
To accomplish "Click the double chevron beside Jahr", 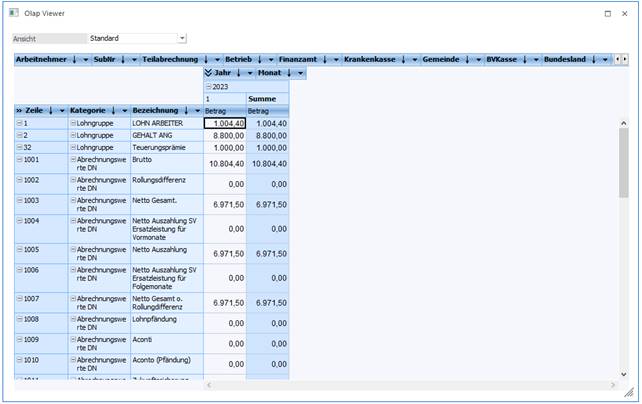I will (x=209, y=73).
